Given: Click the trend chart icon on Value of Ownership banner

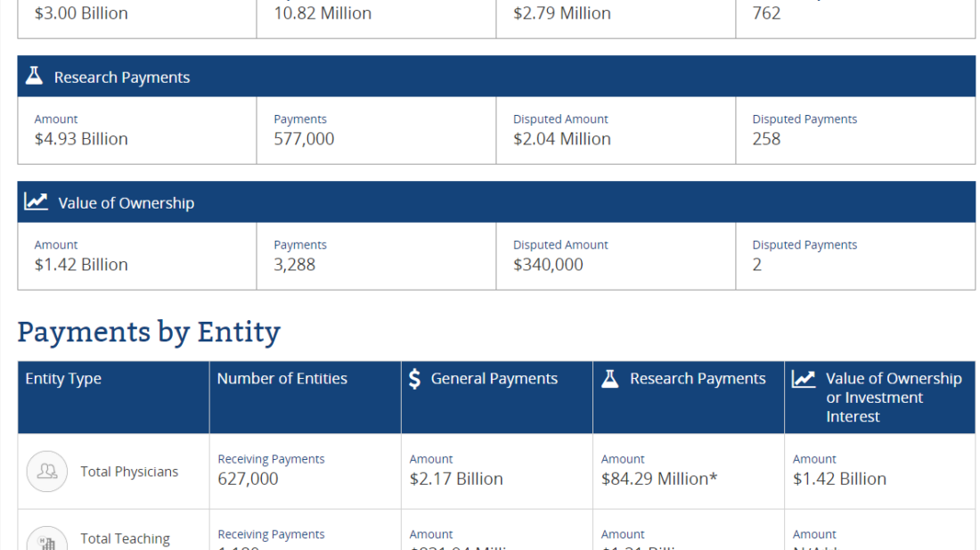Looking at the screenshot, I should (x=35, y=201).
